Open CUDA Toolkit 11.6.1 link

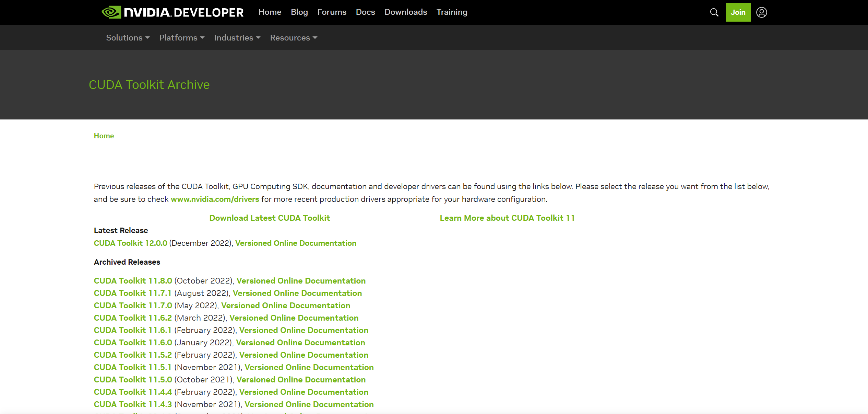pos(133,330)
